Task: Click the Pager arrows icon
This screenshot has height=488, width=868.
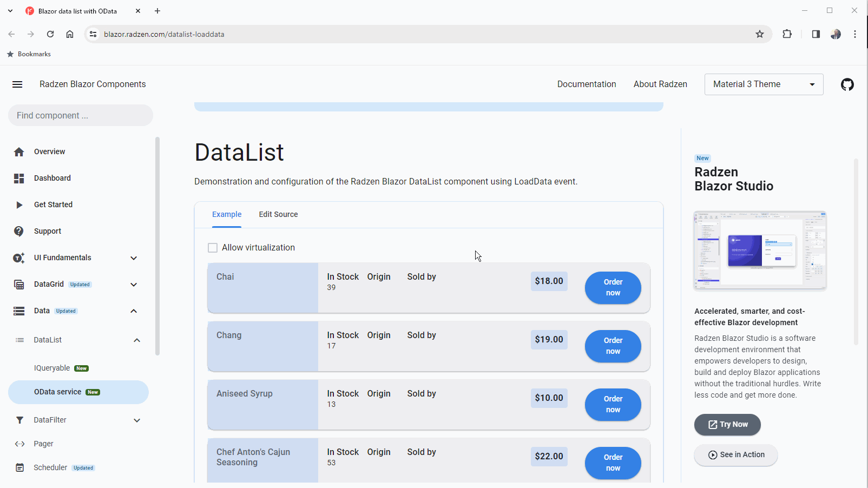Action: coord(20,444)
